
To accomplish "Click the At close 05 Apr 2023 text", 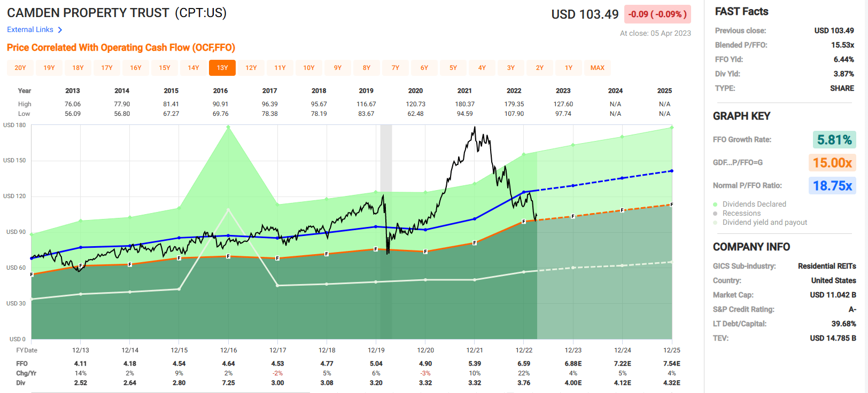I will [655, 33].
